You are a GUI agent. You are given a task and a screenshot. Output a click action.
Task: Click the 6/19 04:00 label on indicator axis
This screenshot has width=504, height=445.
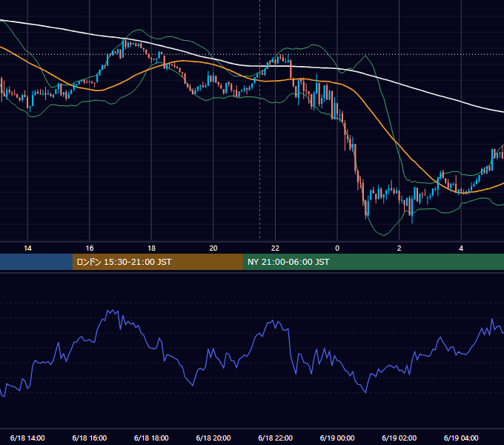coord(461,438)
